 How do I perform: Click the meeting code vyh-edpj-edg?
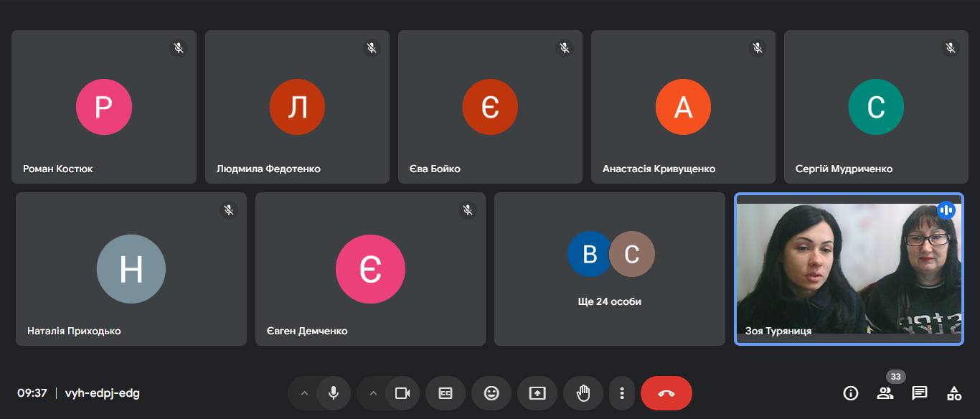tap(103, 393)
